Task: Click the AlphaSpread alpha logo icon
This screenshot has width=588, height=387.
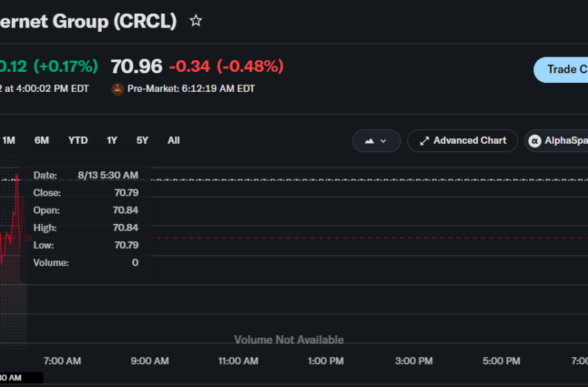Action: click(x=535, y=141)
